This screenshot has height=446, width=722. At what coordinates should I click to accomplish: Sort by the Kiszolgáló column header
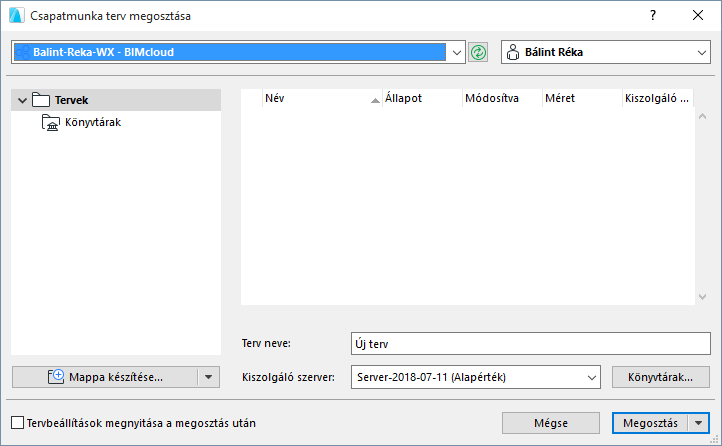[658, 98]
